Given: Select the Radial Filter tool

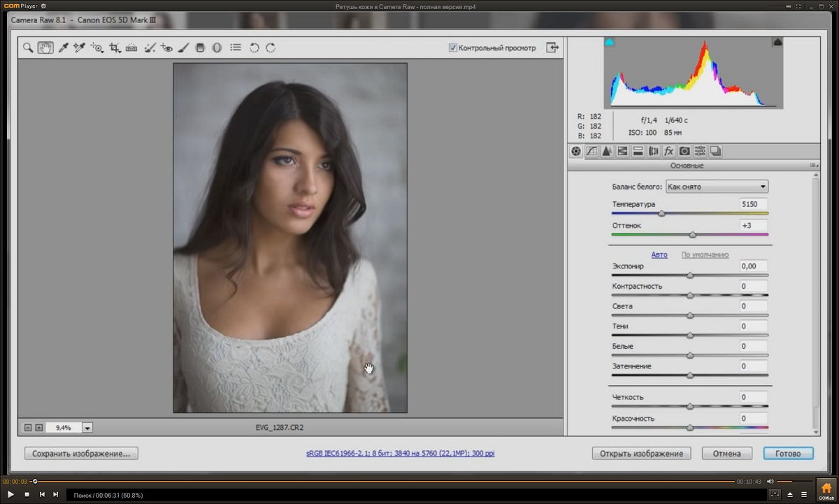Looking at the screenshot, I should tap(217, 48).
